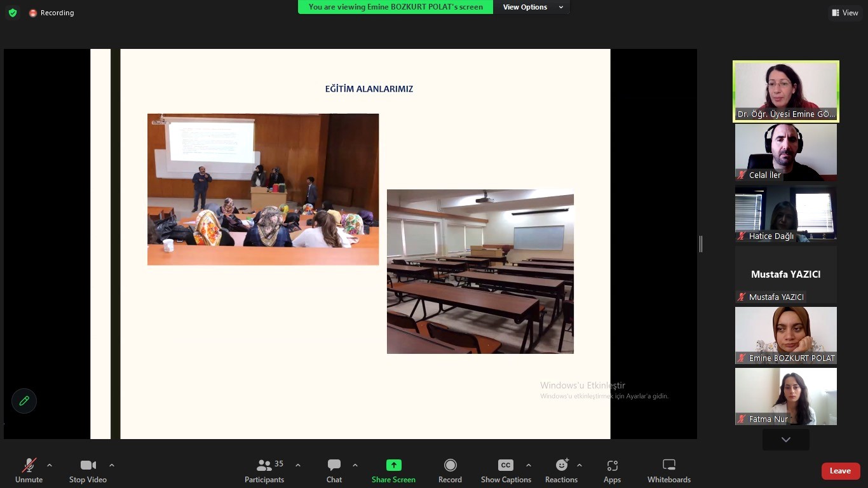The height and width of the screenshot is (488, 868).
Task: Unmute the microphone
Action: click(29, 471)
